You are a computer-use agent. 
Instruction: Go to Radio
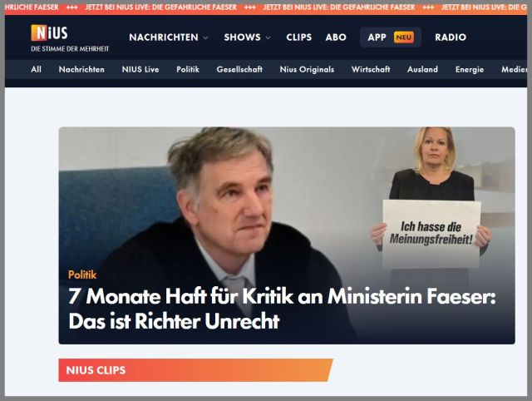pyautogui.click(x=451, y=37)
